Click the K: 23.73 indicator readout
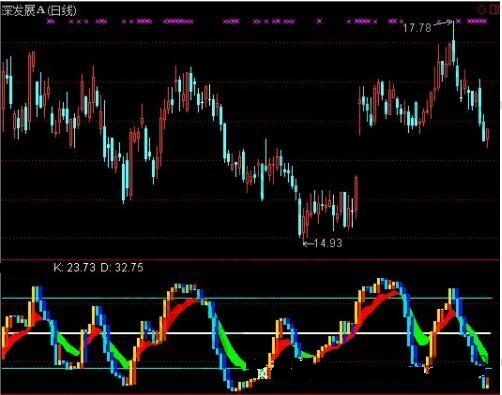Viewport: 502px width, 395px height. pyautogui.click(x=74, y=267)
